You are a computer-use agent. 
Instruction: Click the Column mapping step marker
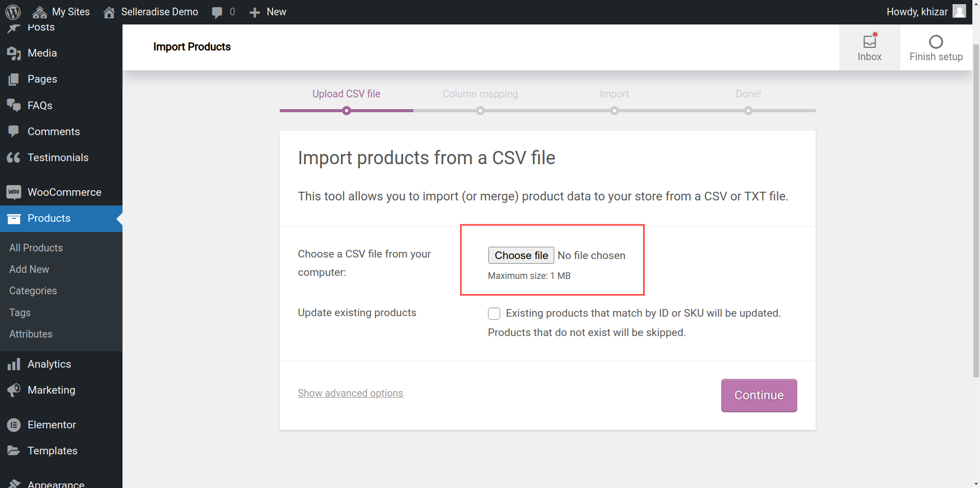[480, 111]
